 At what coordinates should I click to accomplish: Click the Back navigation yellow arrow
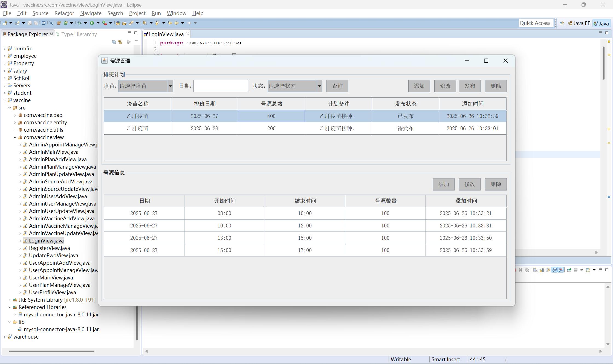(177, 23)
